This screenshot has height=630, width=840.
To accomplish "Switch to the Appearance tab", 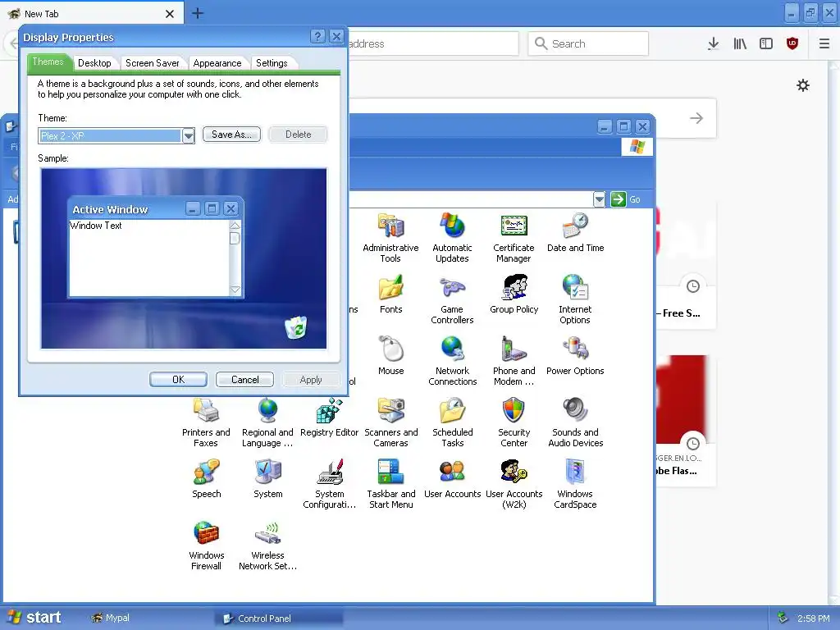I will pyautogui.click(x=217, y=63).
